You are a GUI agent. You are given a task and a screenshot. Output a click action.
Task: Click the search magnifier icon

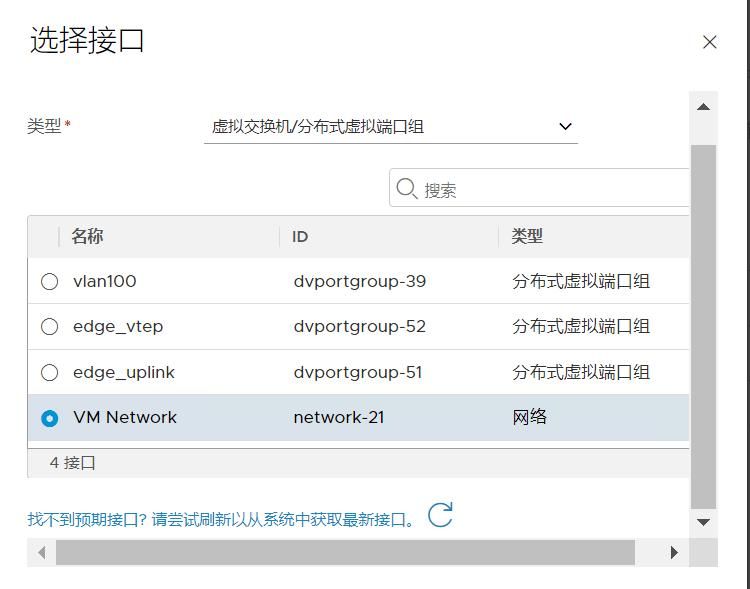(406, 188)
